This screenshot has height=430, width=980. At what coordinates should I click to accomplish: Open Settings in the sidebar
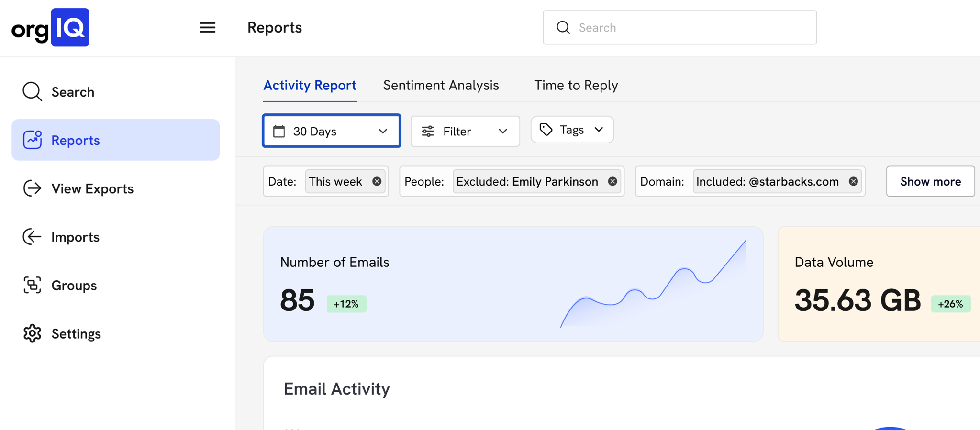click(x=116, y=333)
